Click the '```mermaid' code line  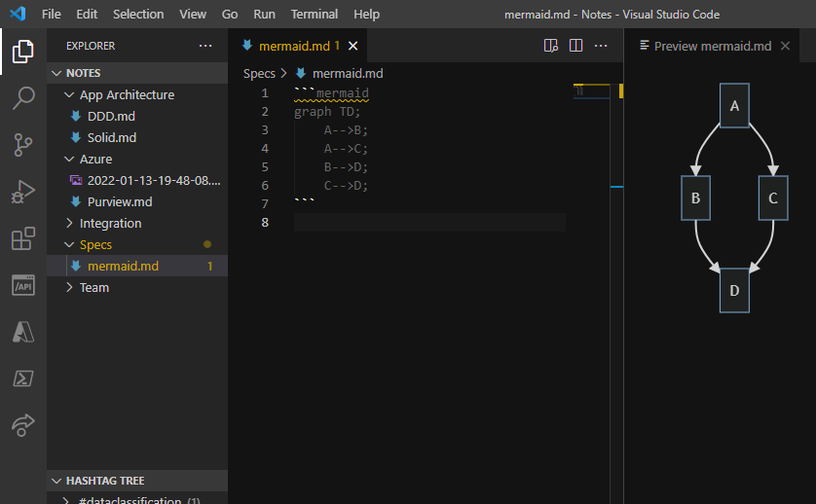(331, 93)
